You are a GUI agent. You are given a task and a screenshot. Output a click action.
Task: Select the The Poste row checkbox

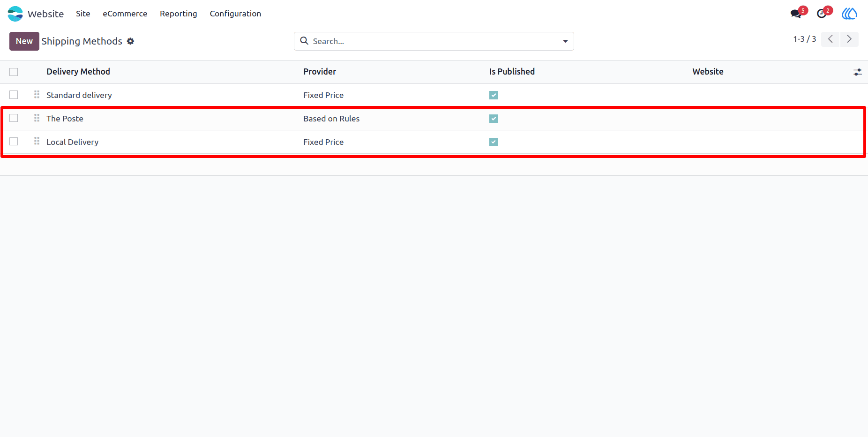tap(14, 118)
